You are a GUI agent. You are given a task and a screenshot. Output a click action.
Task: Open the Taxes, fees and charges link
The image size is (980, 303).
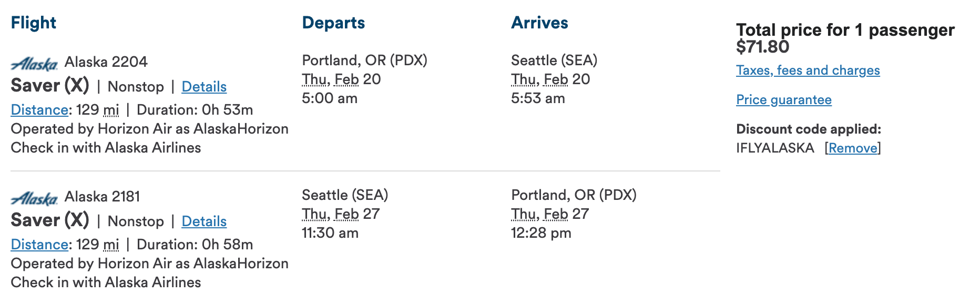[808, 70]
